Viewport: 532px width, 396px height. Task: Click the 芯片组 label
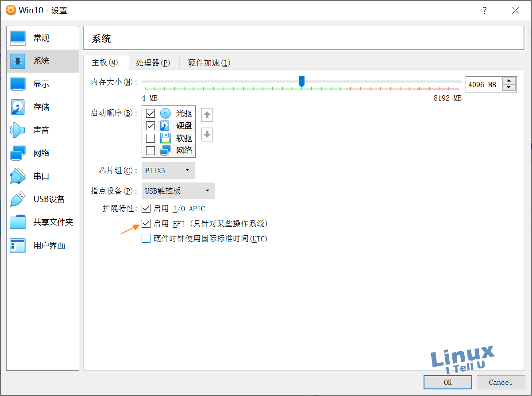[118, 171]
